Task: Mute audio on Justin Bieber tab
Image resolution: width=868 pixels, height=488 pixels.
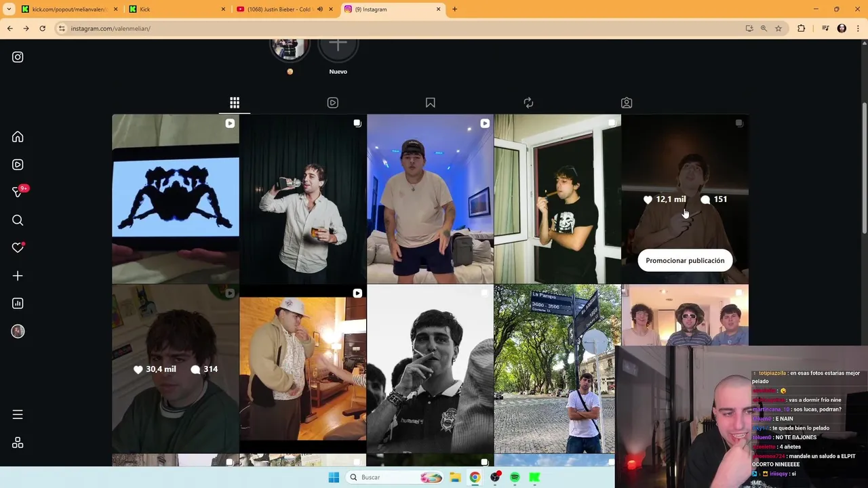Action: coord(320,9)
